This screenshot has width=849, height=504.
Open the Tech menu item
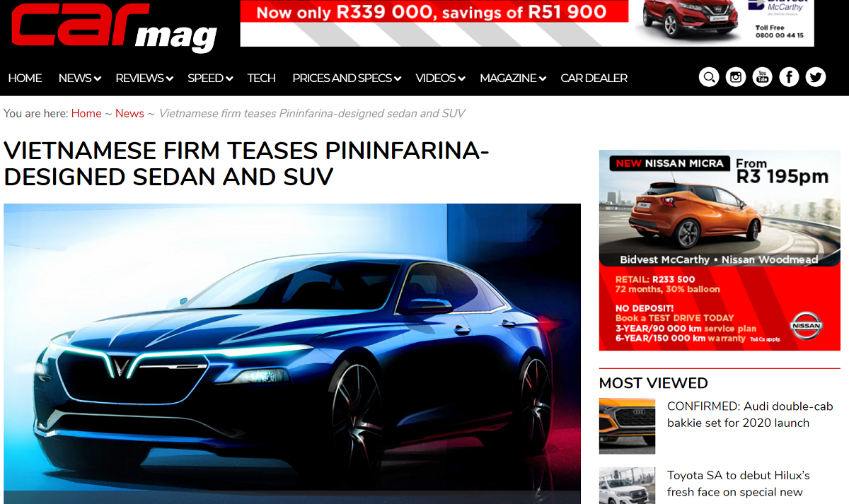point(261,78)
